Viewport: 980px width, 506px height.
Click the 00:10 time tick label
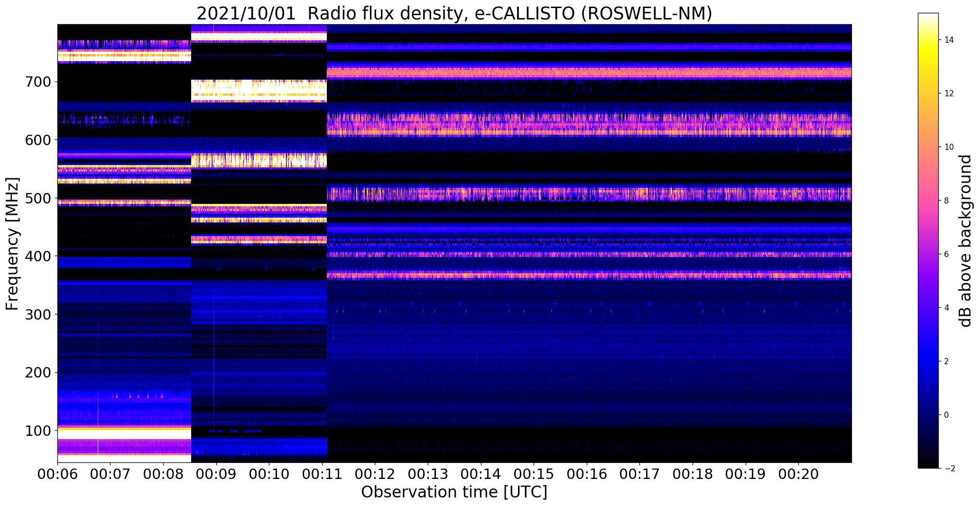269,474
